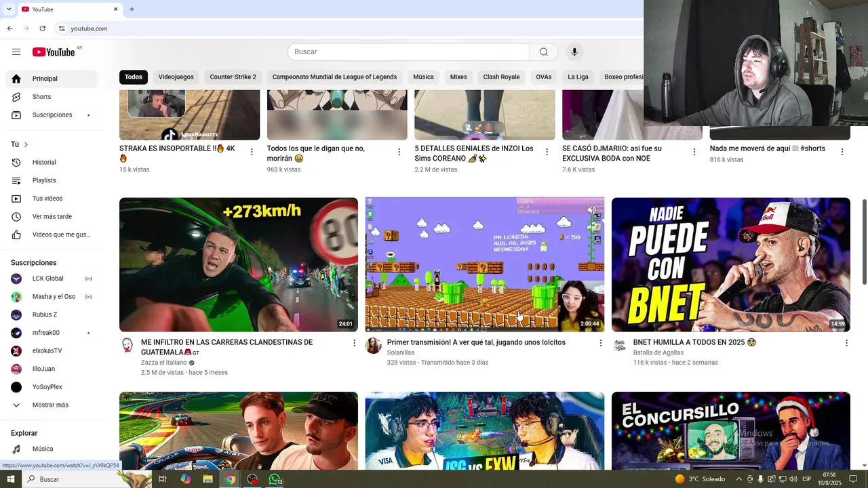Open options menu for Todos los que le digan video
868x488 pixels.
click(399, 152)
